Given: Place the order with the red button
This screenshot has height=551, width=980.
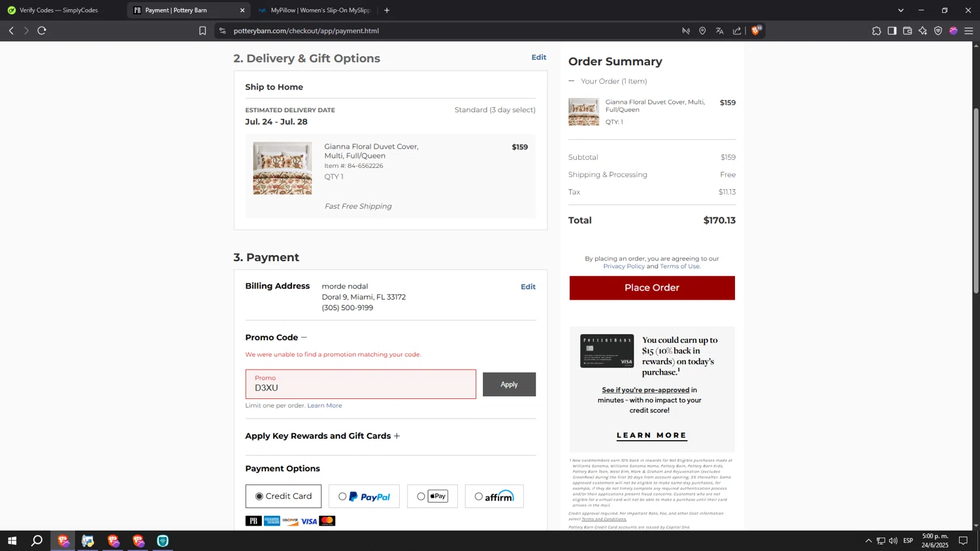Looking at the screenshot, I should 652,288.
